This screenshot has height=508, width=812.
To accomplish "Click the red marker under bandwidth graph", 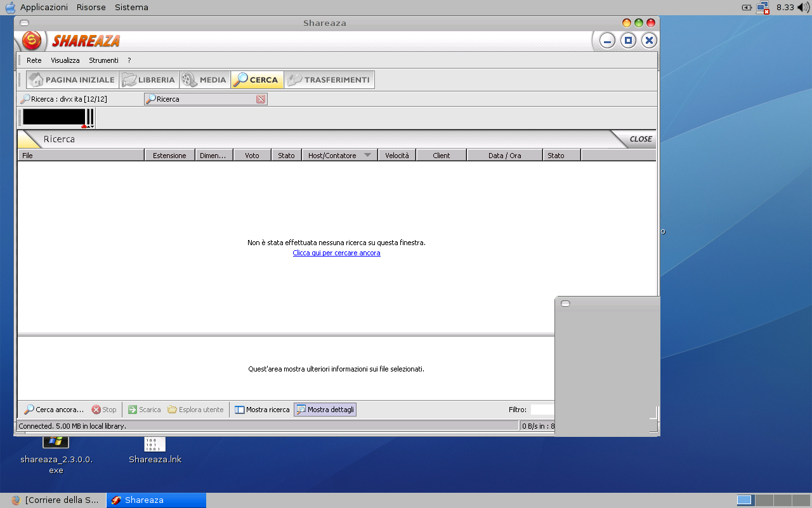I will coord(84,126).
